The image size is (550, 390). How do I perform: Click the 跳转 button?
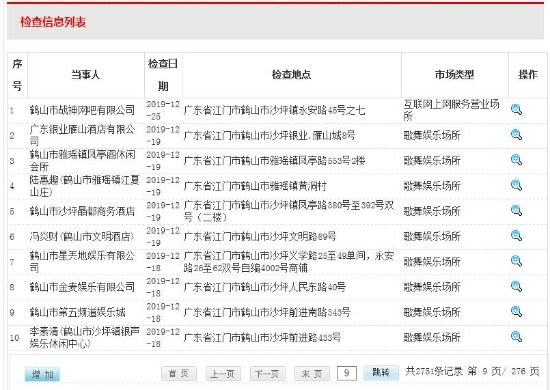tap(381, 372)
